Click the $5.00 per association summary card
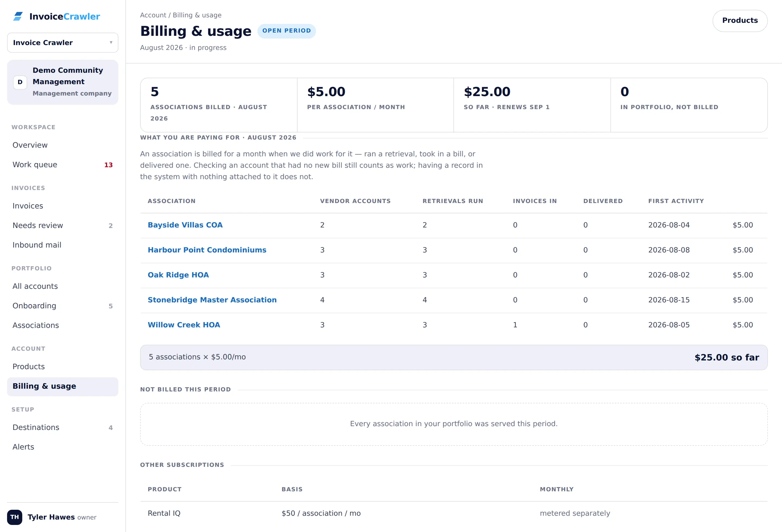 (x=375, y=105)
